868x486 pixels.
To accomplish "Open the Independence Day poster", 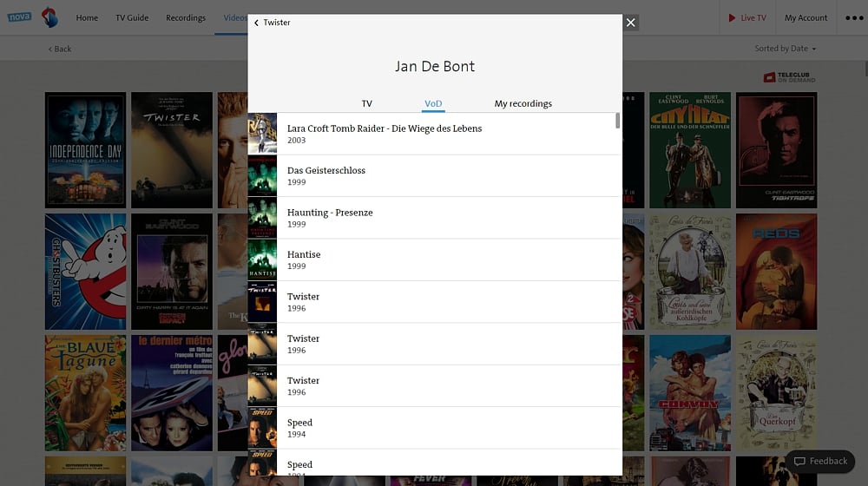I will pyautogui.click(x=85, y=150).
